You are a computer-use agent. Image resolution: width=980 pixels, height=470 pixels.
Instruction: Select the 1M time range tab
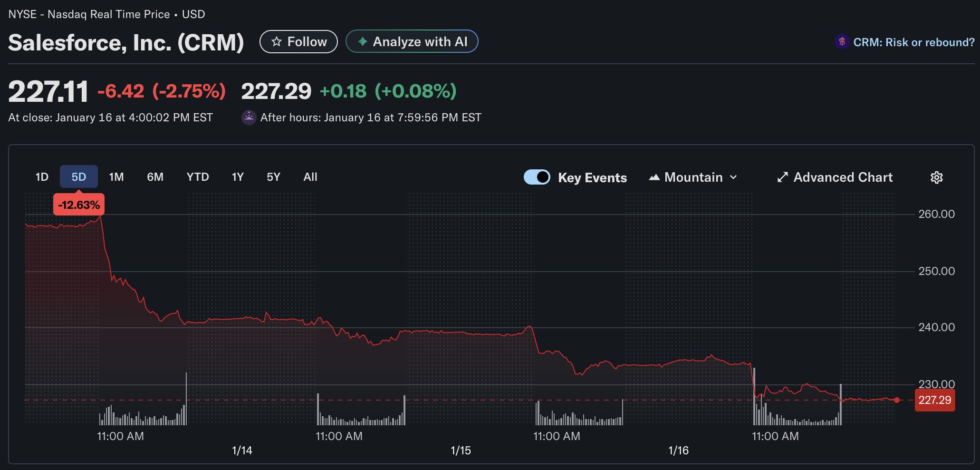[116, 177]
